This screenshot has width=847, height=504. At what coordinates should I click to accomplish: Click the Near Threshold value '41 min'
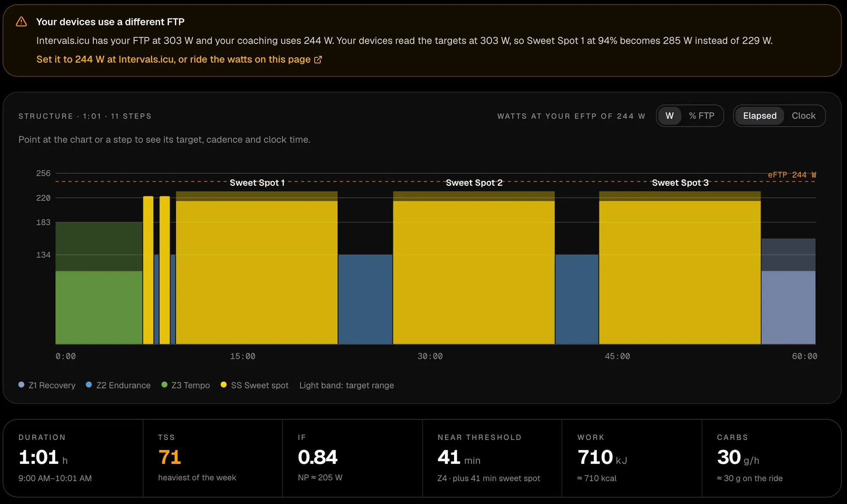[459, 457]
